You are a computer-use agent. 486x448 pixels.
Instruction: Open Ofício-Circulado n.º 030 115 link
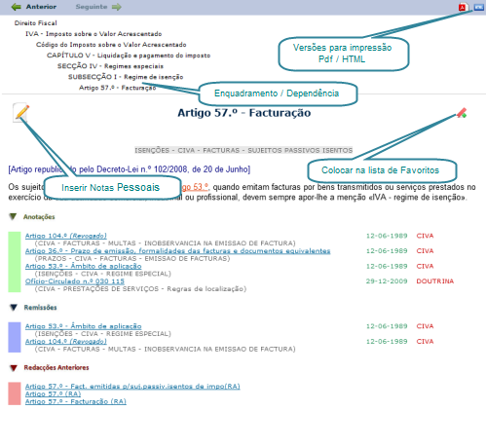pos(75,281)
